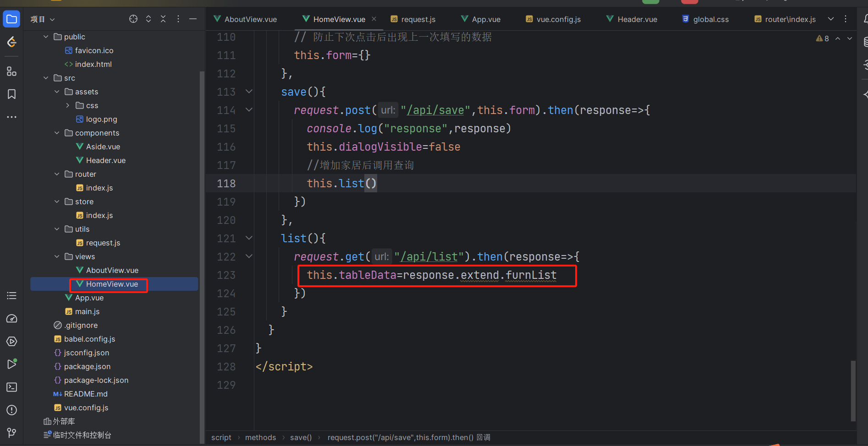
Task: Collapse the router folder
Action: click(57, 174)
